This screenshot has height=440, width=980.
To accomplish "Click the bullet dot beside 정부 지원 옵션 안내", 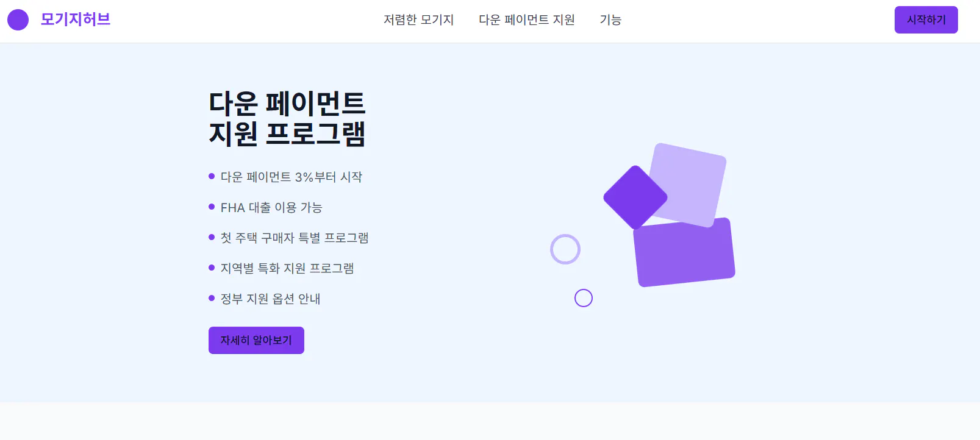I will tap(211, 298).
